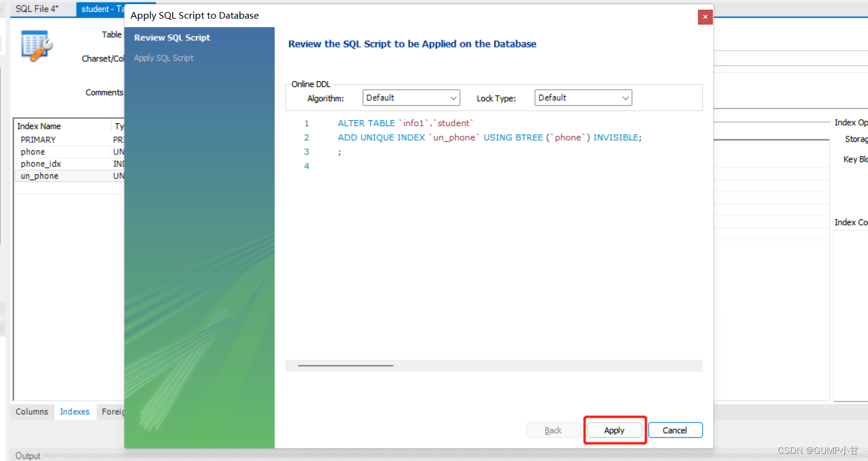Select the PRIMARY index row
Viewport: 868px width, 461px height.
[69, 139]
